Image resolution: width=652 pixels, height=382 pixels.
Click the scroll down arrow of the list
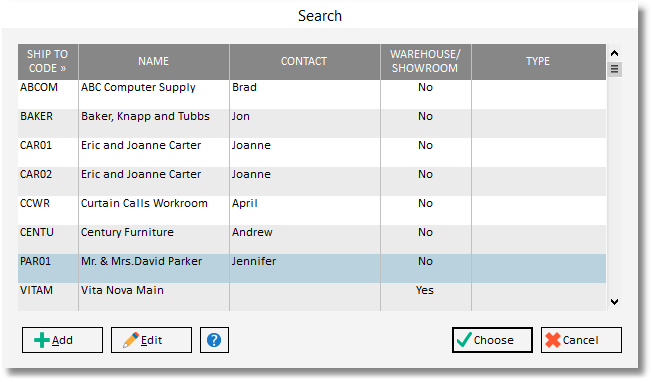615,302
